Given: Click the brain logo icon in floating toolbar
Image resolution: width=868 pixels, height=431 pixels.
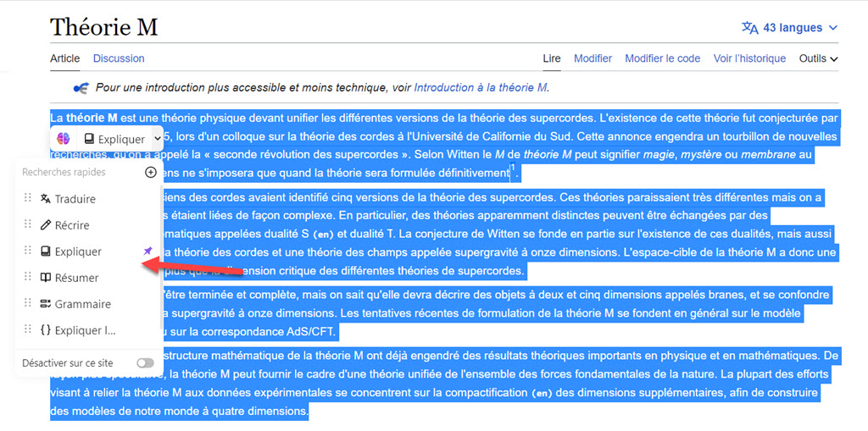Looking at the screenshot, I should tap(63, 139).
